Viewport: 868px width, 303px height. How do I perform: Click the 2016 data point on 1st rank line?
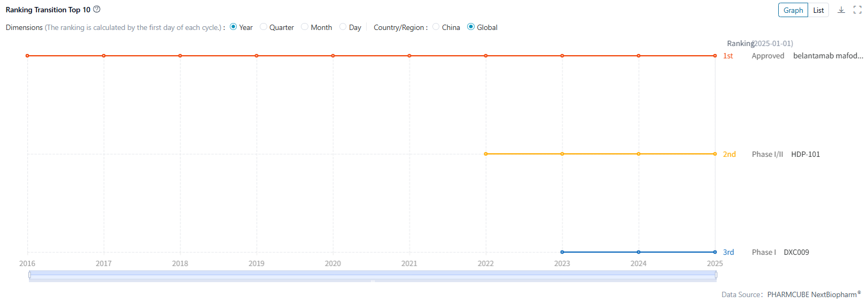27,56
